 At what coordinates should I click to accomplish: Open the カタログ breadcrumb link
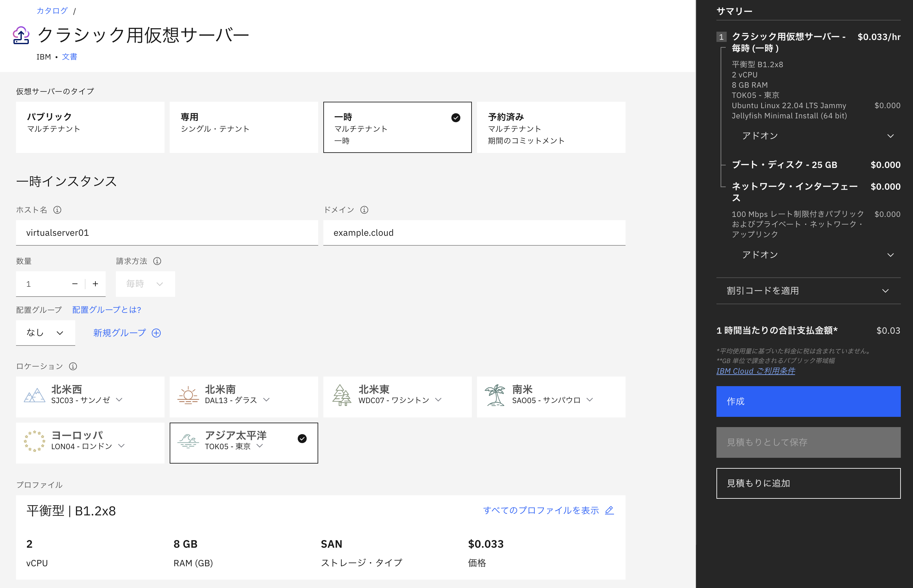click(x=52, y=10)
